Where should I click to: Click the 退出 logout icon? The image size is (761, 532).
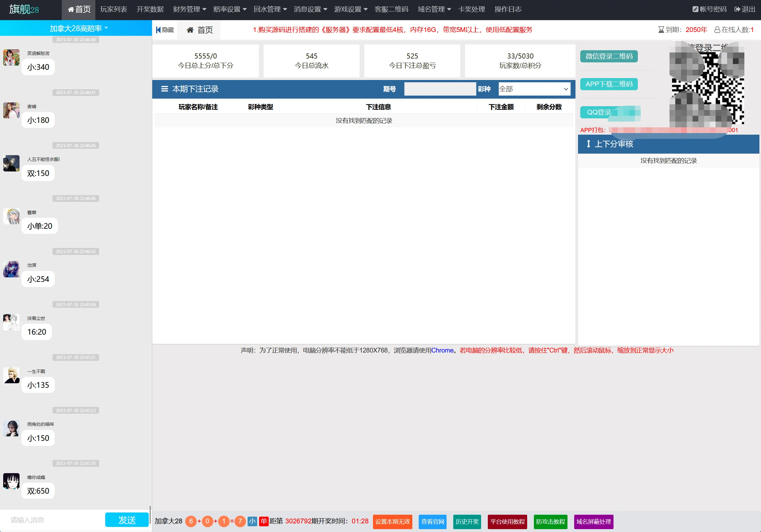(737, 9)
